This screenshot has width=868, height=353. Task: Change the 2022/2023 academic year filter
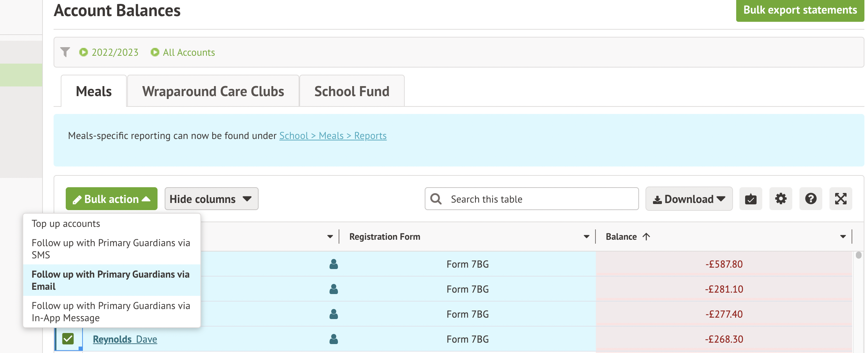point(109,52)
